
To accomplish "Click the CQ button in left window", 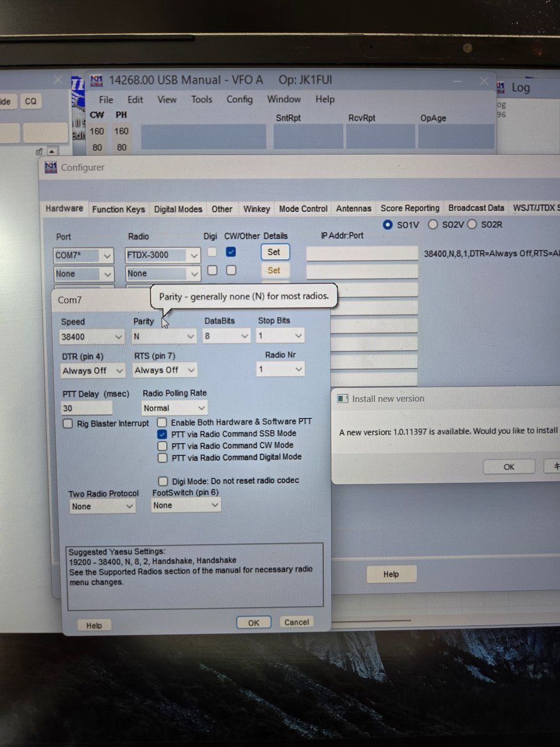I will pos(30,101).
